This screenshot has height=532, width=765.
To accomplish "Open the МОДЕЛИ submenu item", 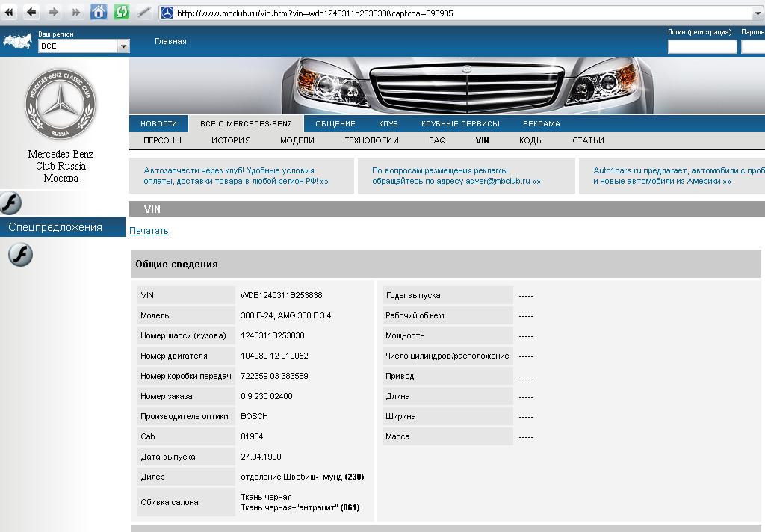I will (297, 140).
